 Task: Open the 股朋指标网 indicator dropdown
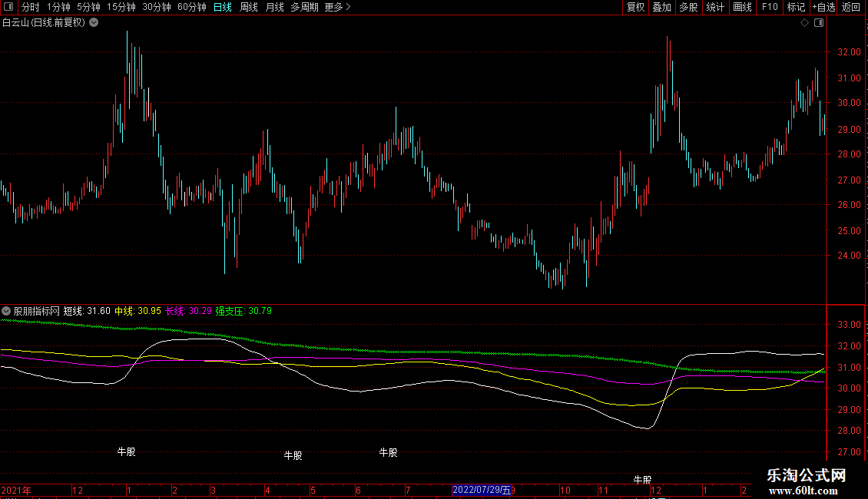coord(6,311)
